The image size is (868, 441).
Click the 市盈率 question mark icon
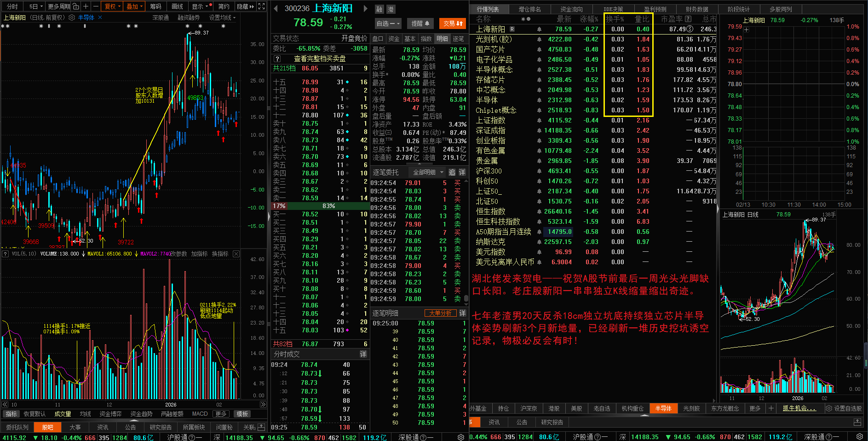pos(688,19)
